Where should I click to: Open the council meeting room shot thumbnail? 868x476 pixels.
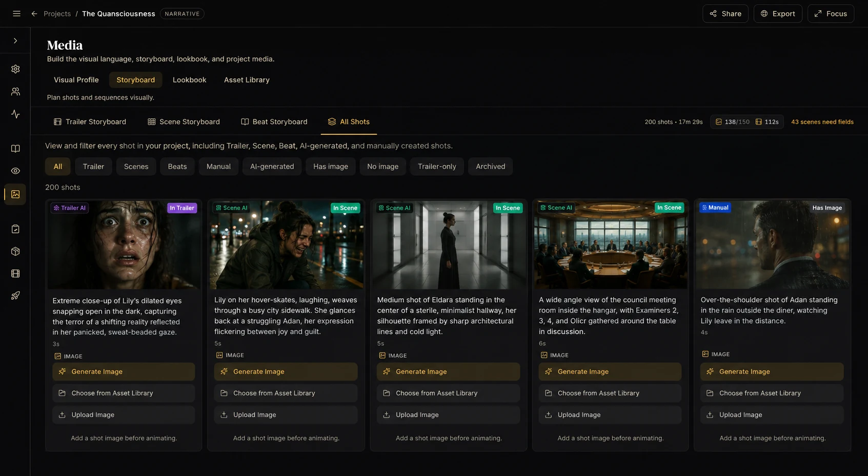(610, 244)
